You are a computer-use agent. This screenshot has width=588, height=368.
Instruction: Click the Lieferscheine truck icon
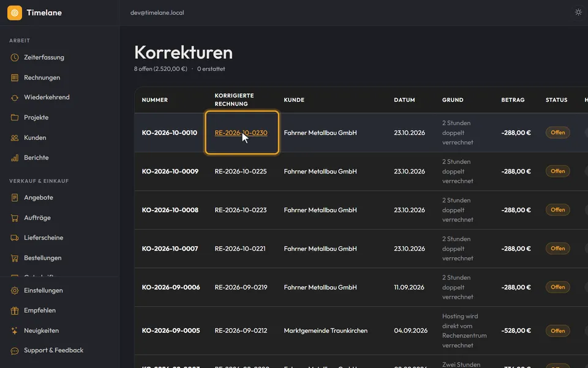[x=15, y=238]
